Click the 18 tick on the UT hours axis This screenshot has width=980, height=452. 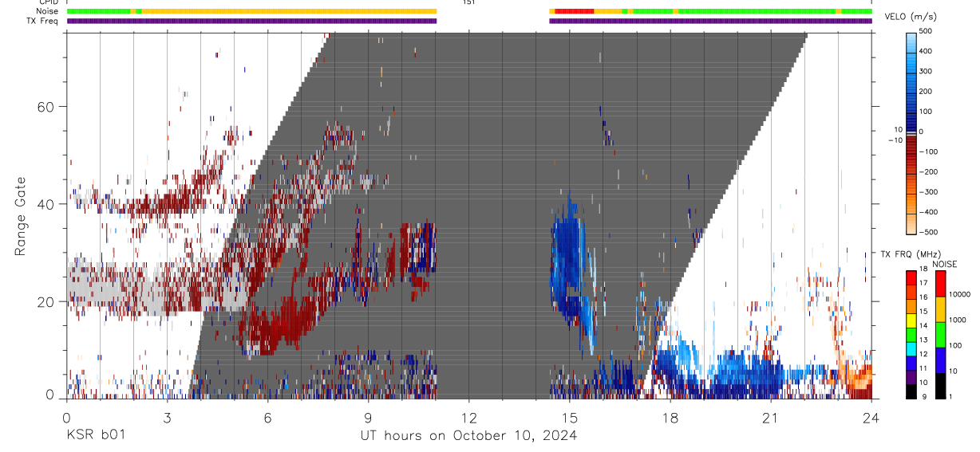pyautogui.click(x=670, y=417)
